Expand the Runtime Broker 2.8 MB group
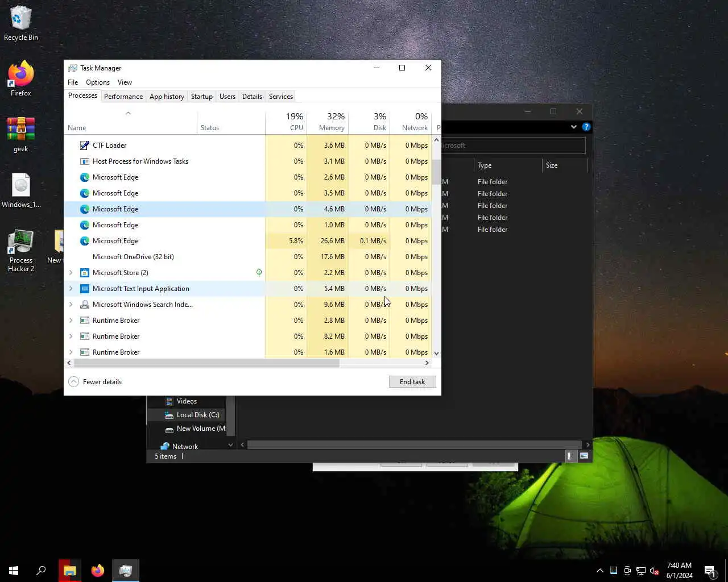The height and width of the screenshot is (582, 728). tap(71, 321)
